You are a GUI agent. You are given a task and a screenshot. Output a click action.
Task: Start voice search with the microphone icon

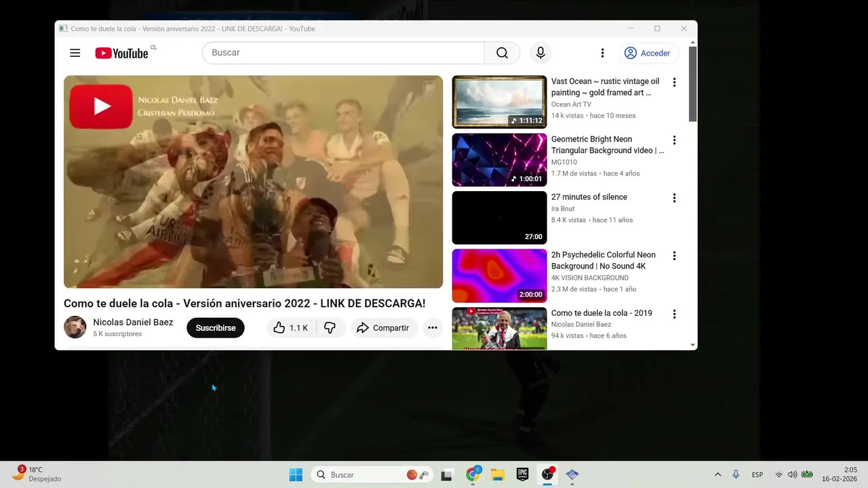pyautogui.click(x=540, y=53)
